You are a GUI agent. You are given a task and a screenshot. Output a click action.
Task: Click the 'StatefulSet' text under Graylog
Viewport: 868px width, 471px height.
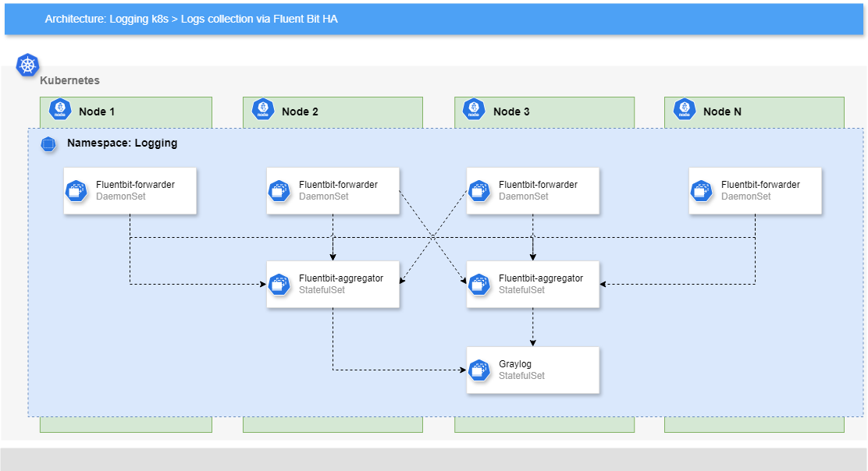[x=521, y=376]
